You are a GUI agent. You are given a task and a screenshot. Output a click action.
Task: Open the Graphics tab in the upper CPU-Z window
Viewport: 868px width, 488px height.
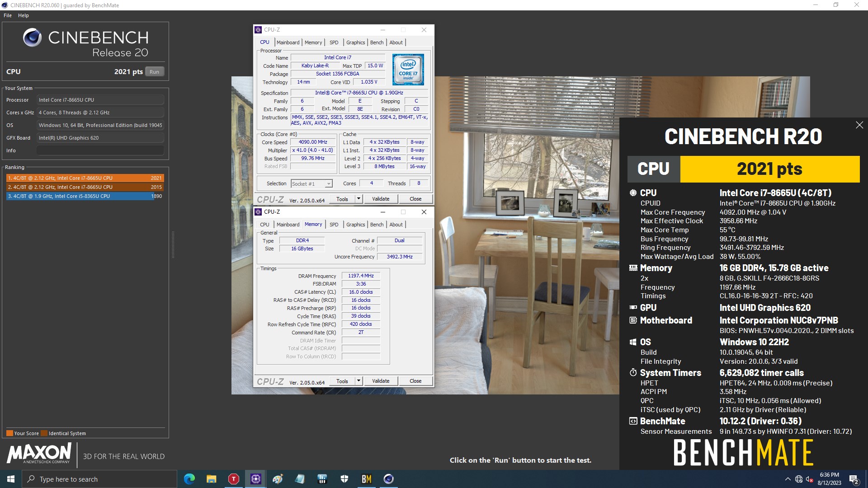(355, 42)
